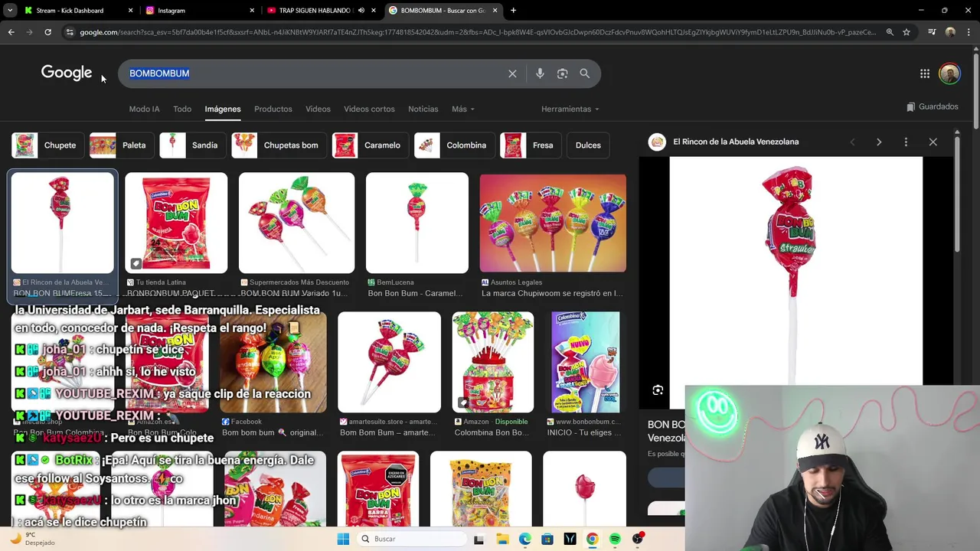Filter images by the Paleta chip
The width and height of the screenshot is (980, 551).
(120, 145)
